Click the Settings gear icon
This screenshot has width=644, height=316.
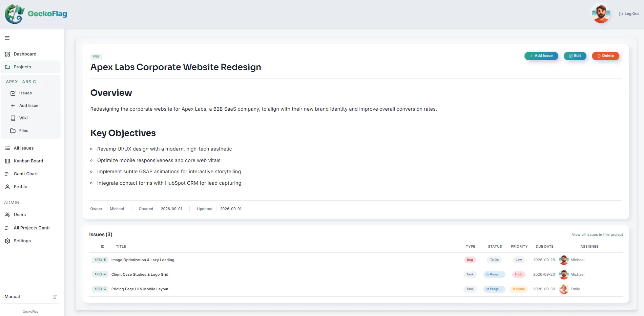pyautogui.click(x=7, y=241)
